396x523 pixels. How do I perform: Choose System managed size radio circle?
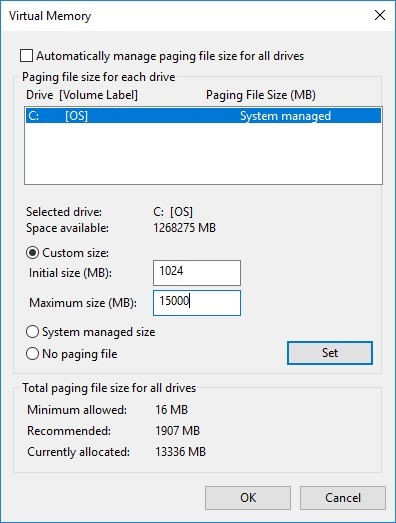tap(32, 332)
